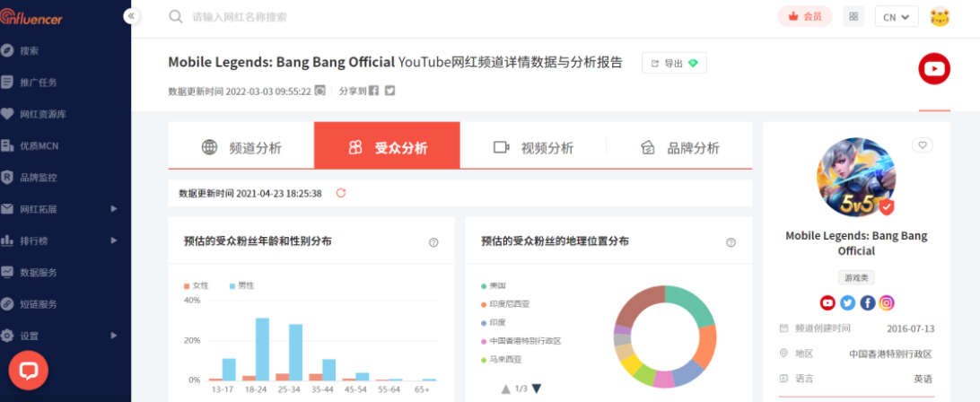The height and width of the screenshot is (402, 980).
Task: Click the 英语 language value
Action: tap(923, 379)
